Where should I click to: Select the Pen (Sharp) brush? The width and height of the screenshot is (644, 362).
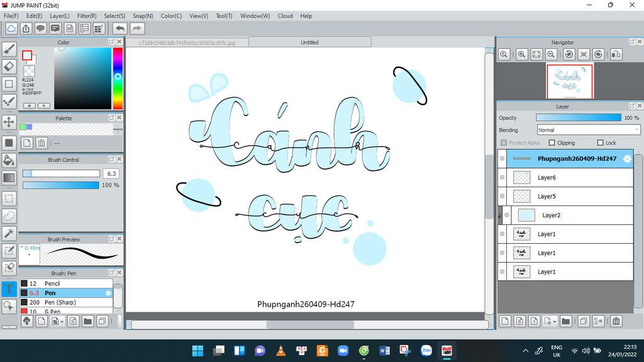coord(66,302)
